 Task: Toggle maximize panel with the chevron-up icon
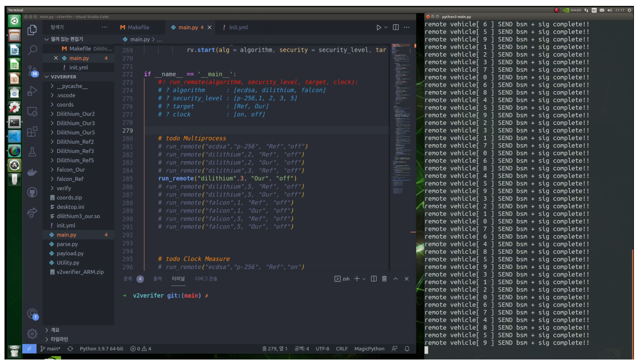tap(395, 279)
